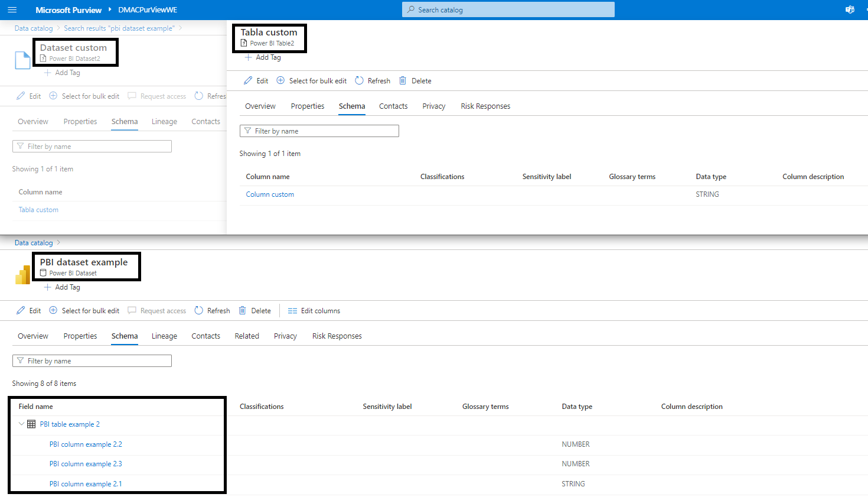868x497 pixels.
Task: Open PBI table example 2 link
Action: tap(70, 424)
